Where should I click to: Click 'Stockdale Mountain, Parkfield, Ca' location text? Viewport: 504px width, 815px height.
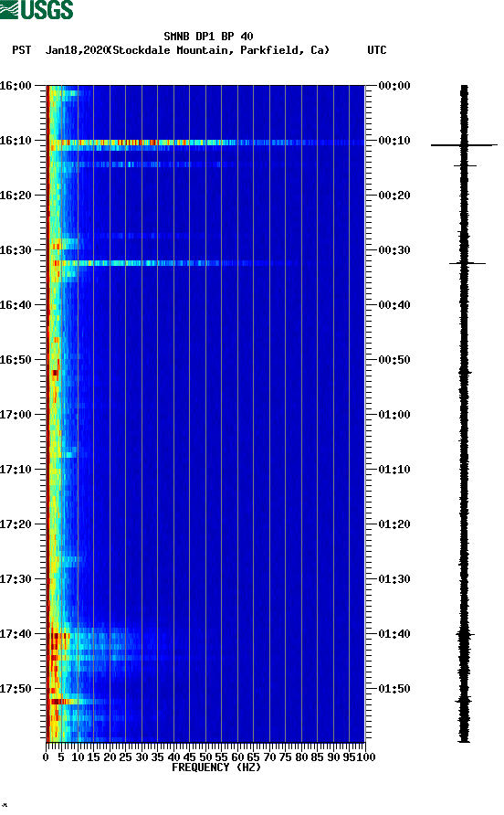[221, 50]
